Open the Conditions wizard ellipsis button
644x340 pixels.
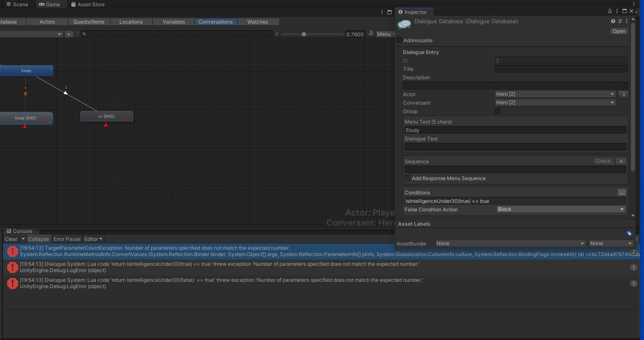pos(621,192)
